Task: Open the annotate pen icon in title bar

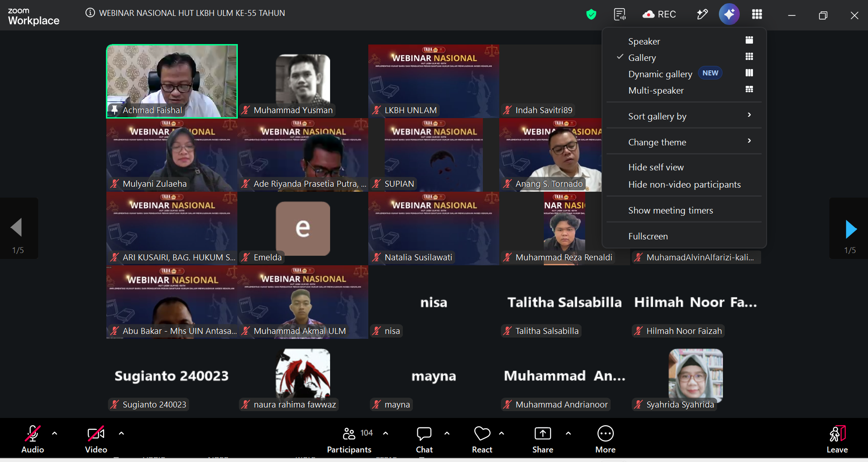Action: coord(702,15)
